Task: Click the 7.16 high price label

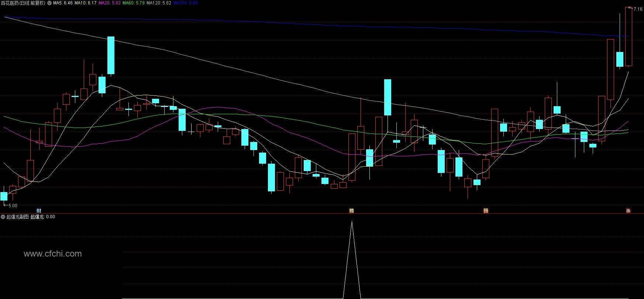Action: 638,9
